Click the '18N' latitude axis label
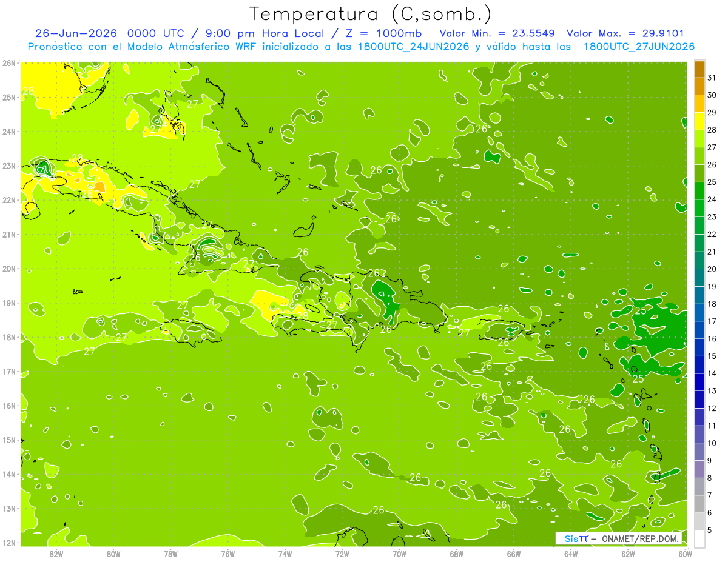Viewport: 728px width, 562px height. pos(9,337)
